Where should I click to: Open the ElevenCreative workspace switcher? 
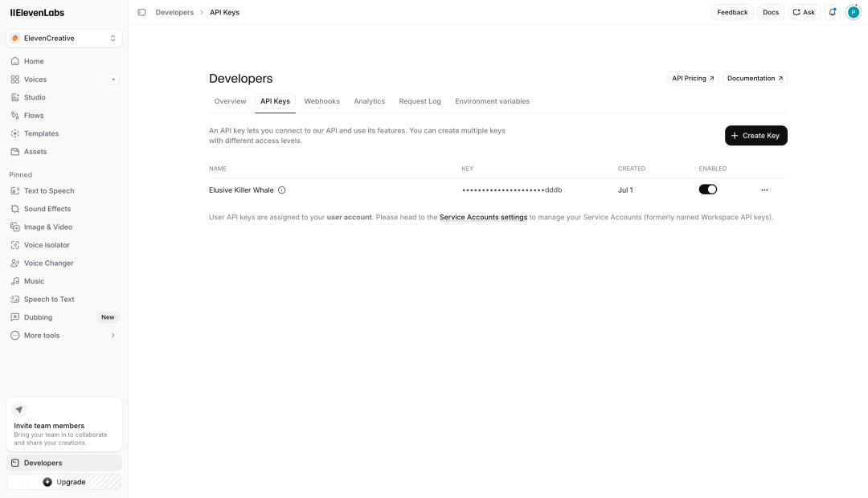coord(64,39)
